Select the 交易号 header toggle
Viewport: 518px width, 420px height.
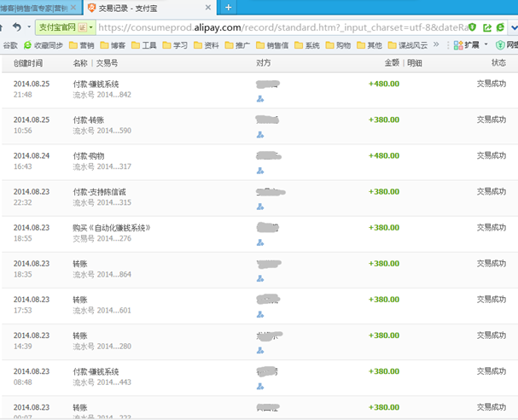(107, 63)
